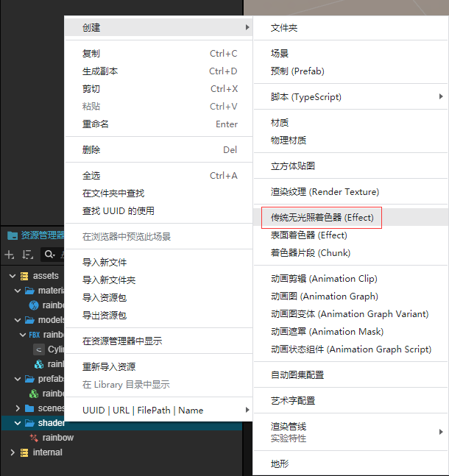449x476 pixels.
Task: Create a new 文件夹
Action: [351, 28]
